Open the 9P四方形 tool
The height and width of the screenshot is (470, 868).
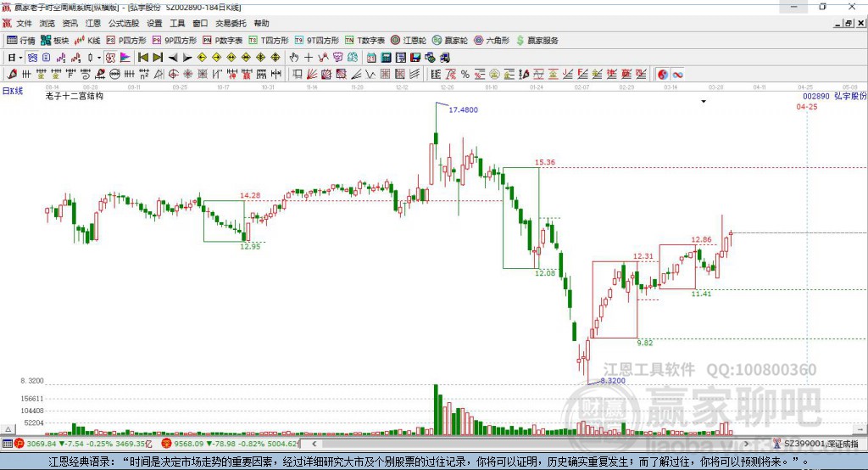[175, 41]
